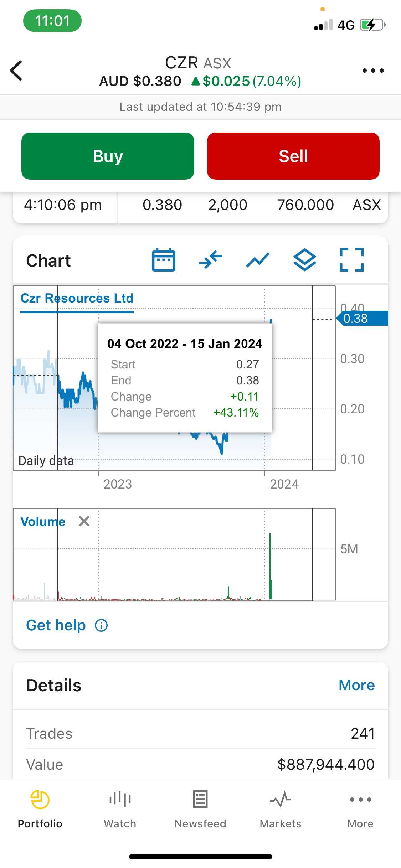Tap the 0.10 price axis label
This screenshot has height=868, width=401.
tap(352, 459)
